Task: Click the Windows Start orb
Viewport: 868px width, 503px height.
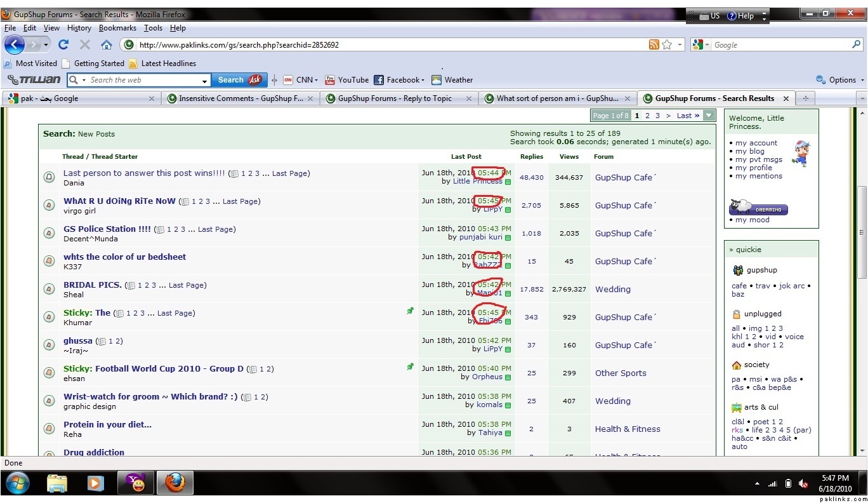Action: coord(17,483)
